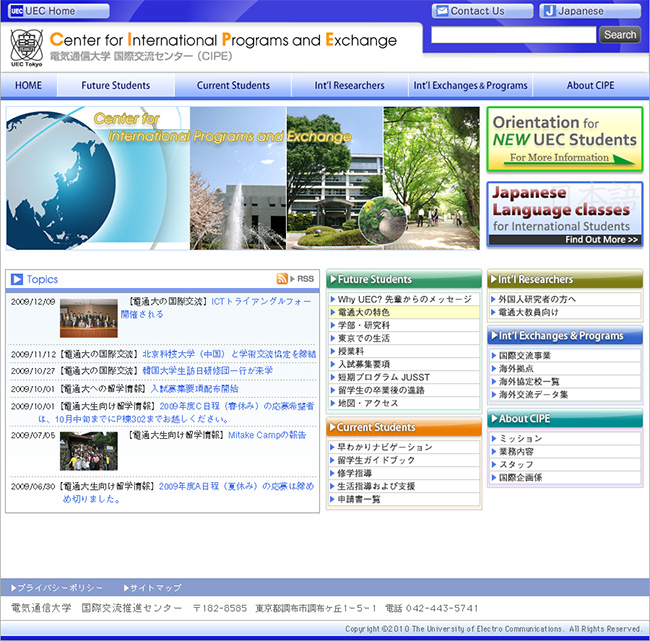Open Int'l Researchers navigation menu
650x641 pixels.
click(x=349, y=85)
